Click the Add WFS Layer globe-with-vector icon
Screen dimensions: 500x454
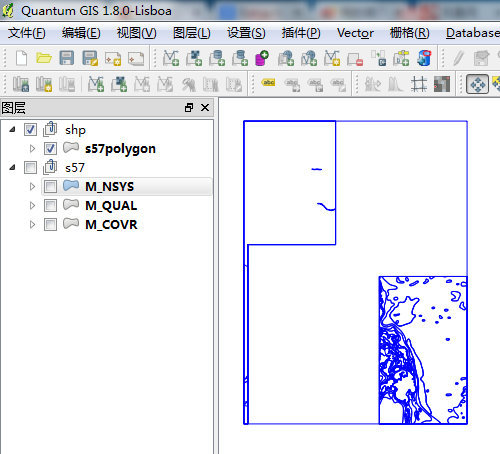pos(309,58)
